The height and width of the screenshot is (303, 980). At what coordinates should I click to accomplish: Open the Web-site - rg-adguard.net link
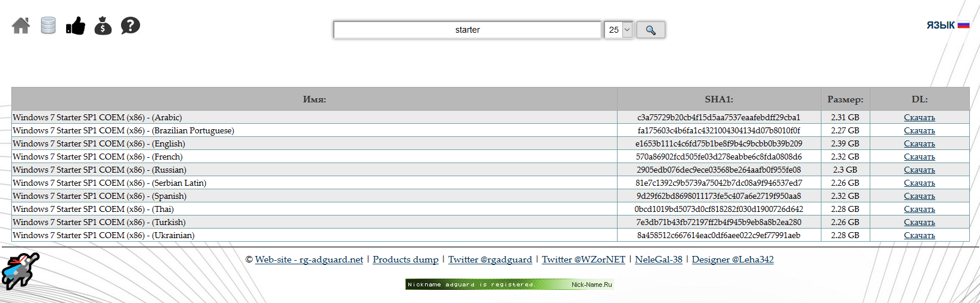pyautogui.click(x=309, y=260)
